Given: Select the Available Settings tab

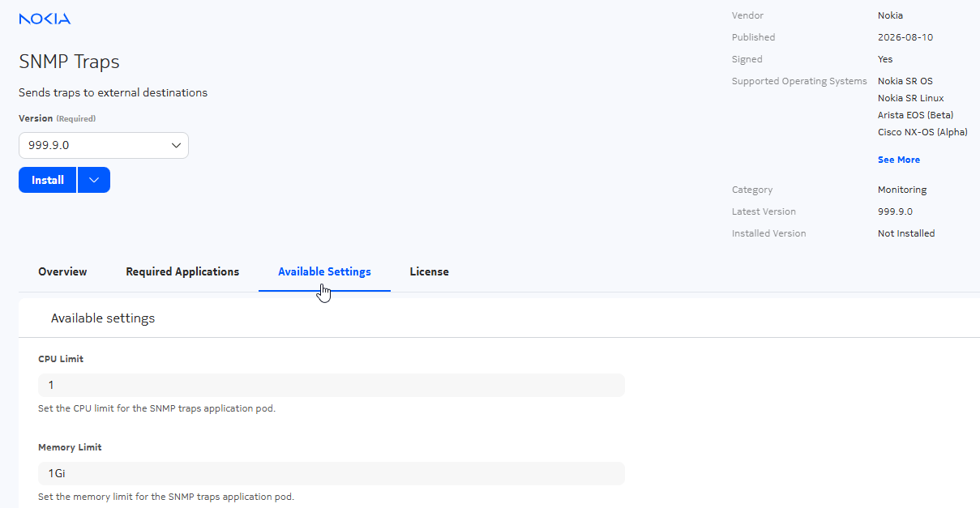Looking at the screenshot, I should tap(324, 271).
